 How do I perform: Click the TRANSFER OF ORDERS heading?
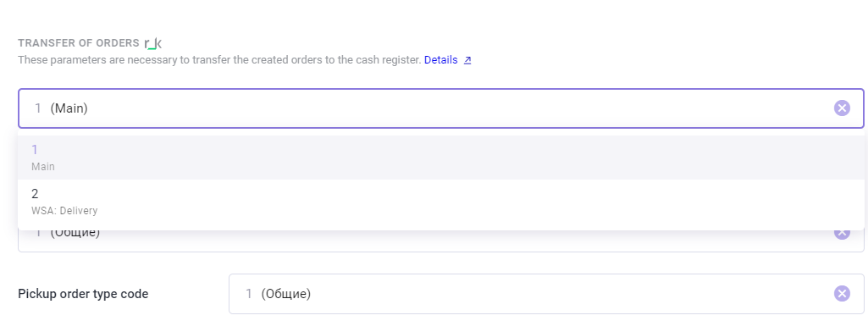tap(79, 43)
